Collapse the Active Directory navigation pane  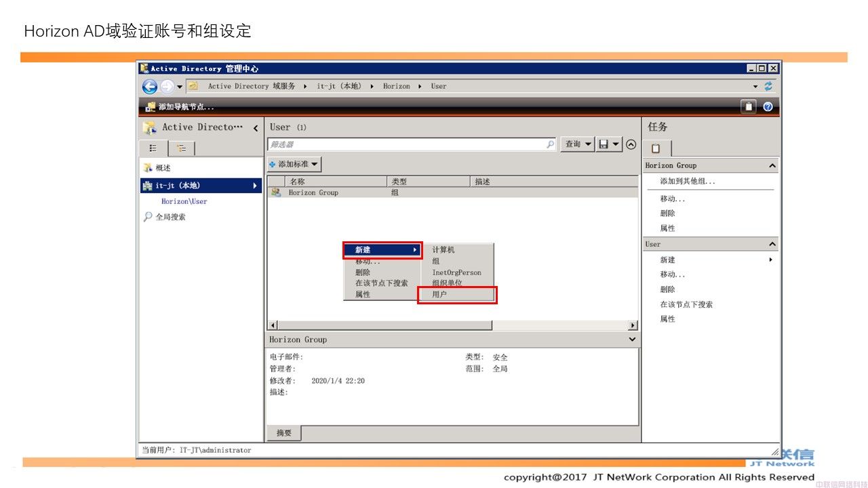tap(256, 127)
